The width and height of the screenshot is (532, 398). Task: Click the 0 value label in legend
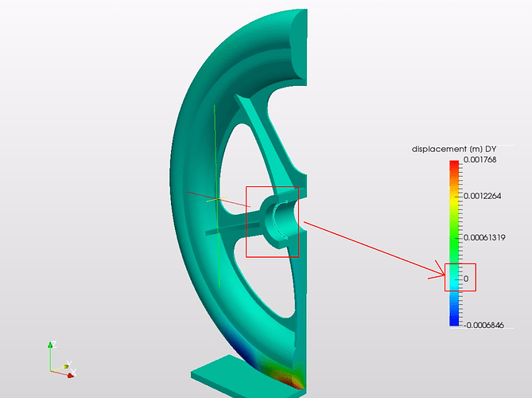(466, 279)
